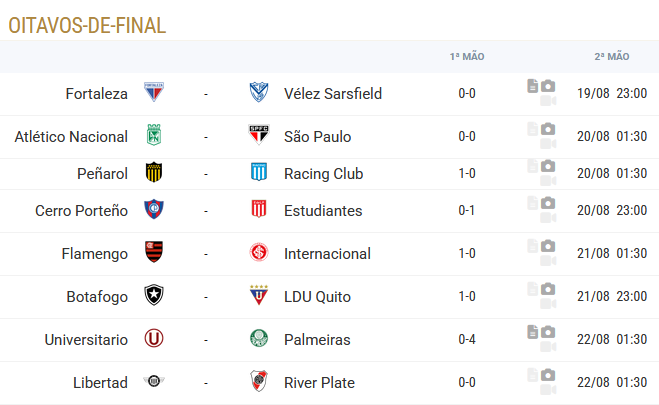Click the São Paulo club crest
Image resolution: width=659 pixels, height=405 pixels.
pyautogui.click(x=259, y=135)
